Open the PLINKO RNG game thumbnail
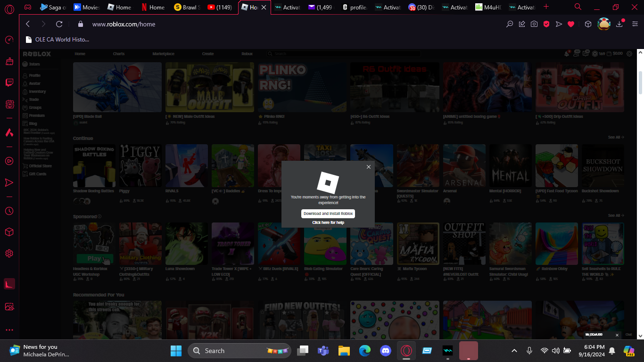This screenshot has width=644, height=362. click(302, 87)
